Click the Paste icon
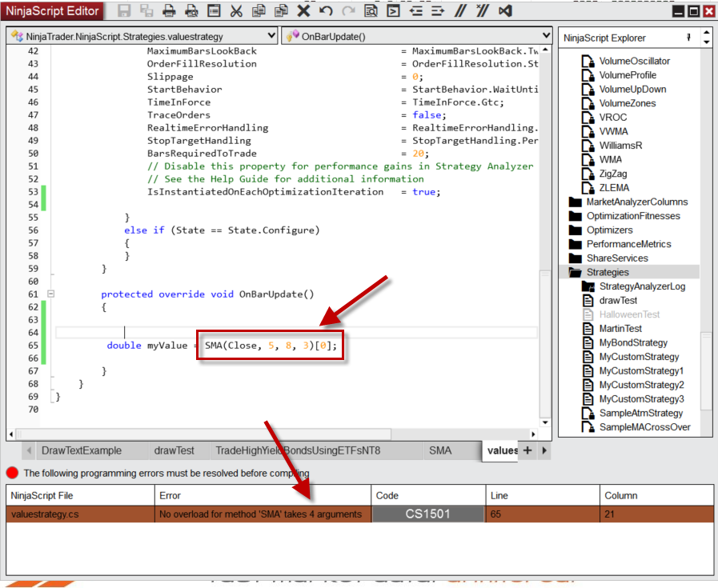Screen dimensions: 718x588 281,10
